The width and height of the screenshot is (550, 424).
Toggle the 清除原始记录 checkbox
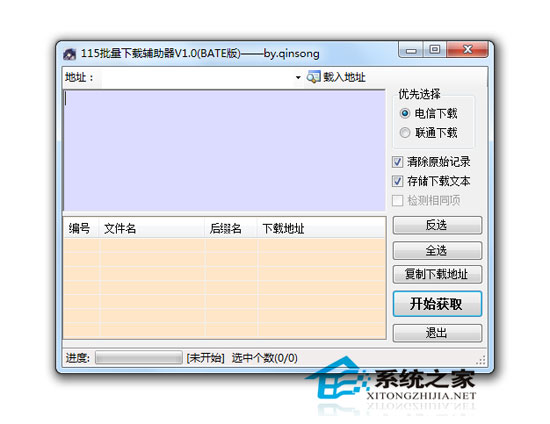[397, 162]
